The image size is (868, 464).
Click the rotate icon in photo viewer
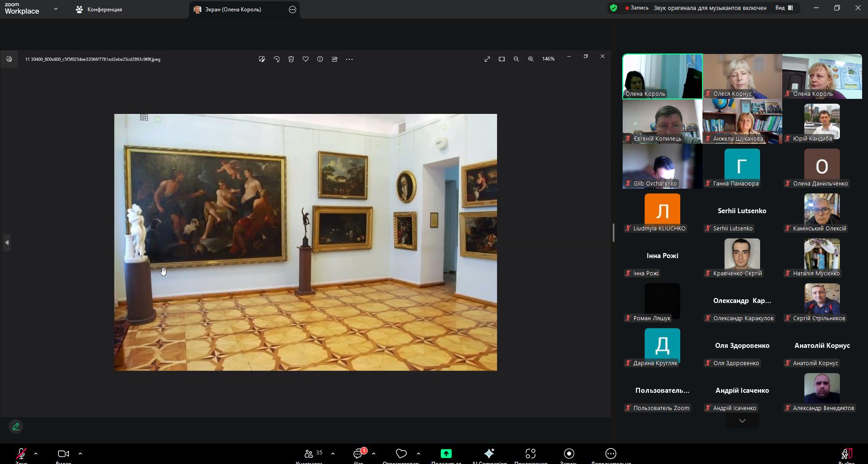click(277, 59)
